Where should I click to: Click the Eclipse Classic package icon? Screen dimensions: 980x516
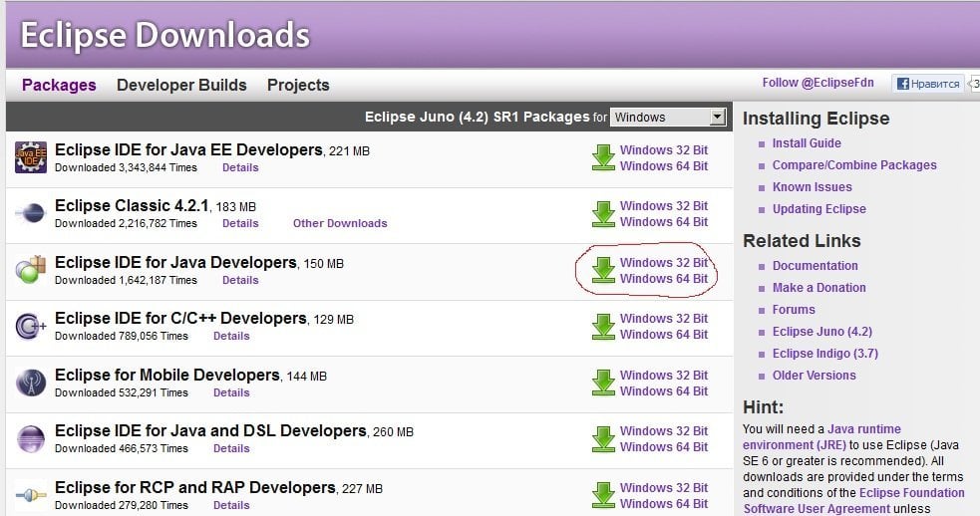(x=31, y=213)
